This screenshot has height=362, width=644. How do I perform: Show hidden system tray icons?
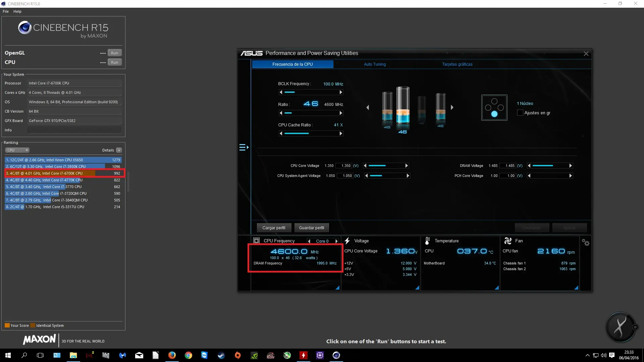(x=587, y=355)
